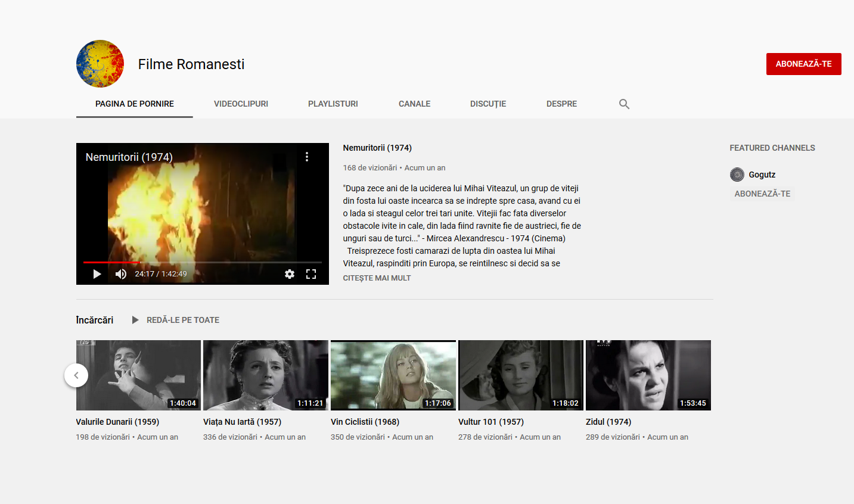Click the play-all triangle icon beside uploads
Viewport: 854px width, 504px height.
[x=135, y=320]
